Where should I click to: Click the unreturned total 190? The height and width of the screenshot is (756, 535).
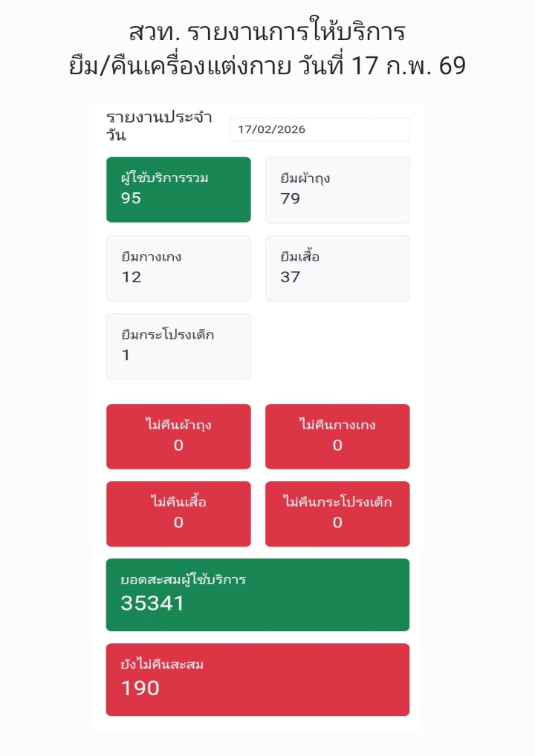point(140,688)
